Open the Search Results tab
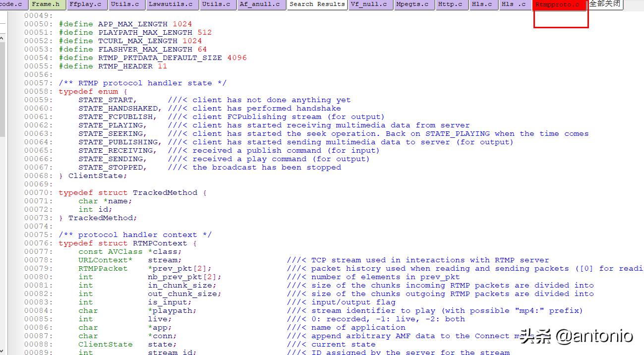The width and height of the screenshot is (644, 355). (317, 4)
